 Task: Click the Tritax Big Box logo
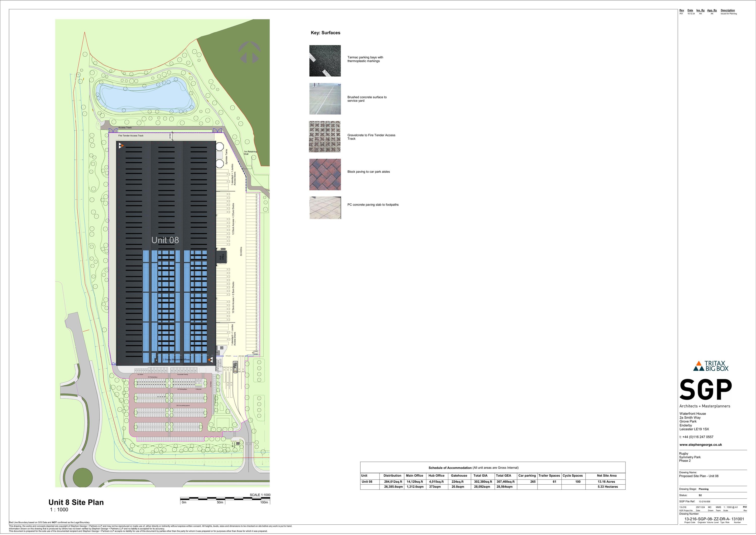point(711,366)
